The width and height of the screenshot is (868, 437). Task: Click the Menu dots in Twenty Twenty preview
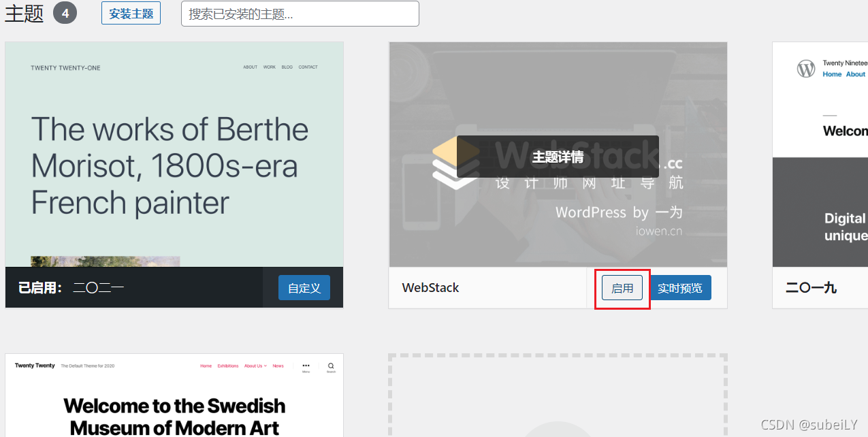click(x=306, y=367)
